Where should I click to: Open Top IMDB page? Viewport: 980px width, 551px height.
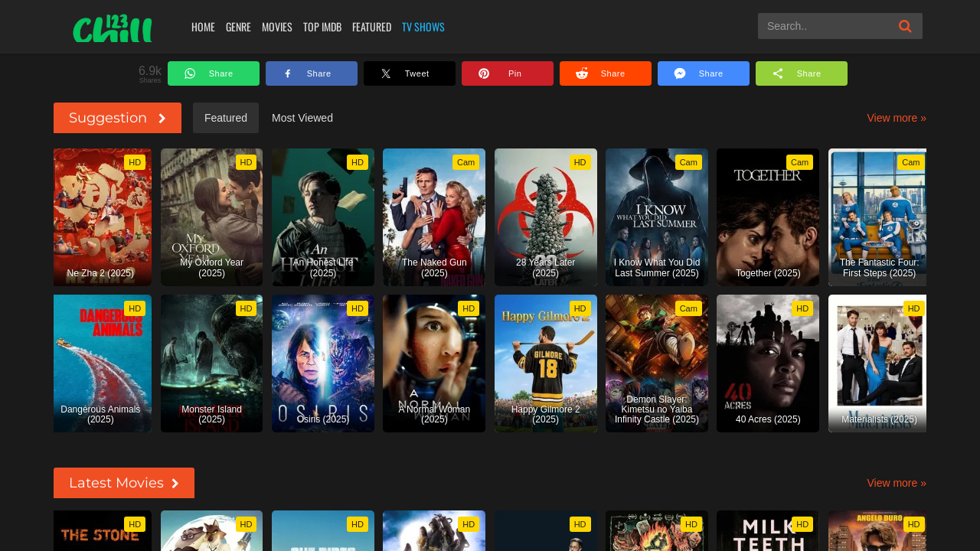pyautogui.click(x=322, y=27)
